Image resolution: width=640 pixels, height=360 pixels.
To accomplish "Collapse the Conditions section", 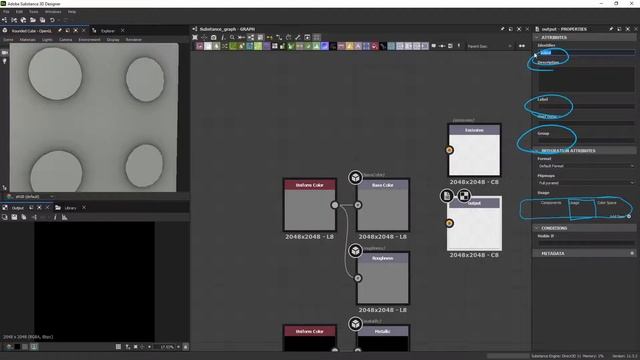I will pos(584,228).
